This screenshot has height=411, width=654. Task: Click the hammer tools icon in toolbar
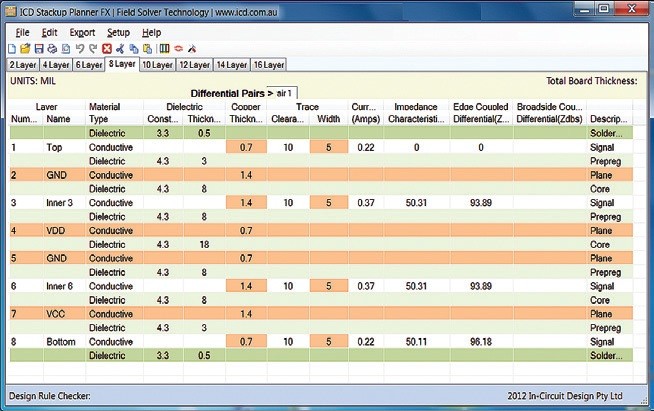coord(192,48)
